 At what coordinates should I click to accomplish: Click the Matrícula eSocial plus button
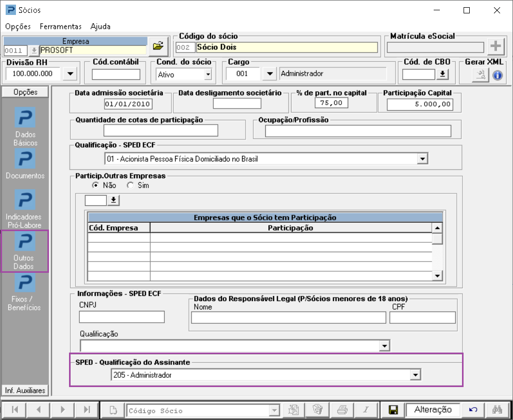click(495, 46)
